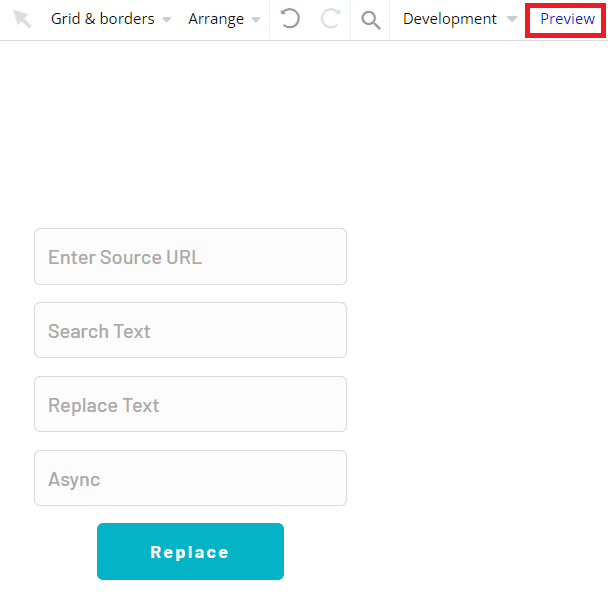
Task: Click blank canvas right of the Replace button
Action: [x=440, y=552]
